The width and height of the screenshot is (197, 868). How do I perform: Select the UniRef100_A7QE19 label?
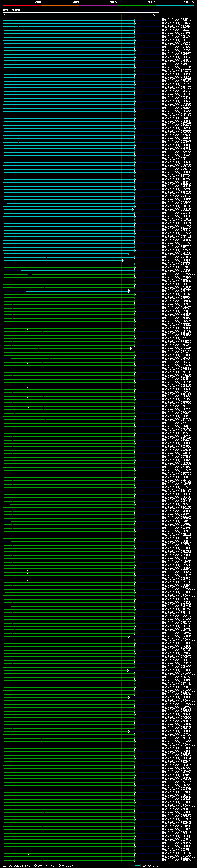click(177, 78)
